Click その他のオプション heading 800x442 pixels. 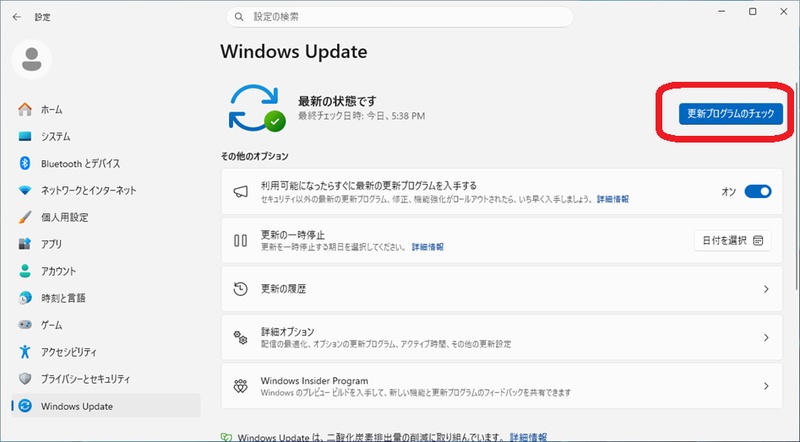tap(254, 156)
